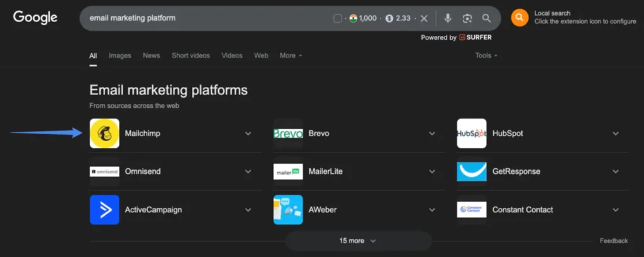The image size is (644, 257).
Task: Clear the search query with X icon
Action: [425, 18]
